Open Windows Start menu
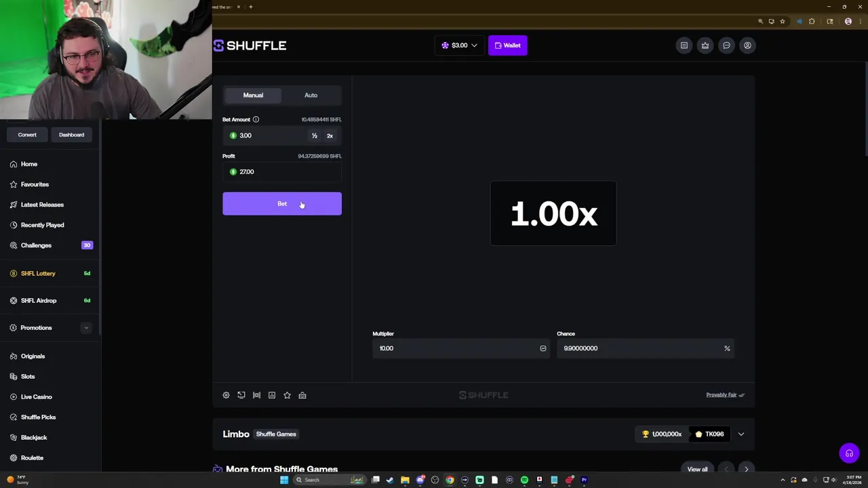868x488 pixels. coord(284,480)
